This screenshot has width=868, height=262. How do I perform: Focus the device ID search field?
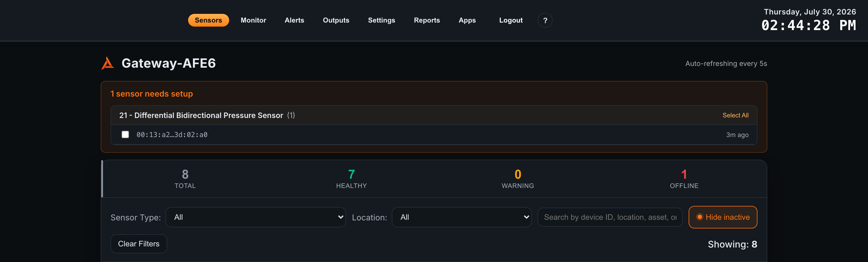click(610, 217)
